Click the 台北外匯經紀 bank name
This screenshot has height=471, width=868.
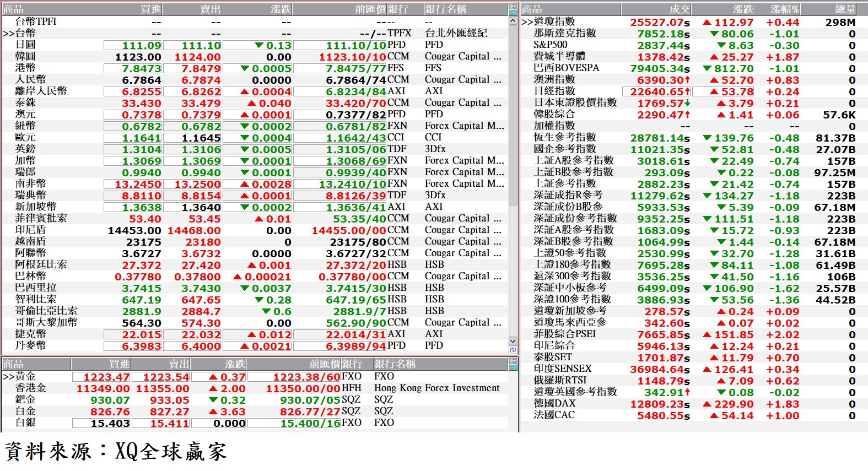click(x=456, y=33)
